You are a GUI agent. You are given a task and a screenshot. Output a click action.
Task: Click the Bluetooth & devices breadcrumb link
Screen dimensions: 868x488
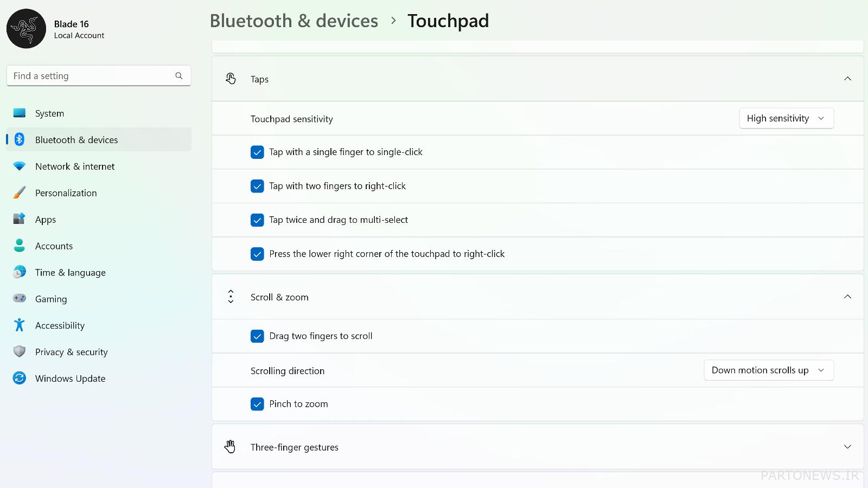293,21
